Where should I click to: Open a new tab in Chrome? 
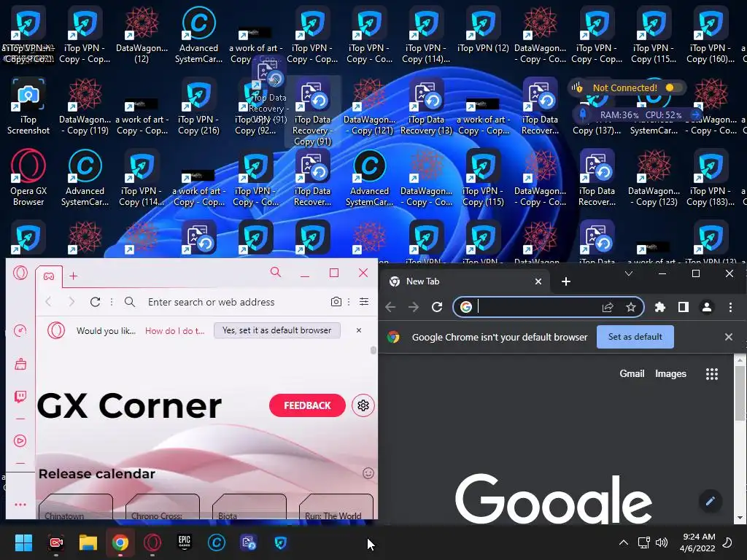coord(566,281)
